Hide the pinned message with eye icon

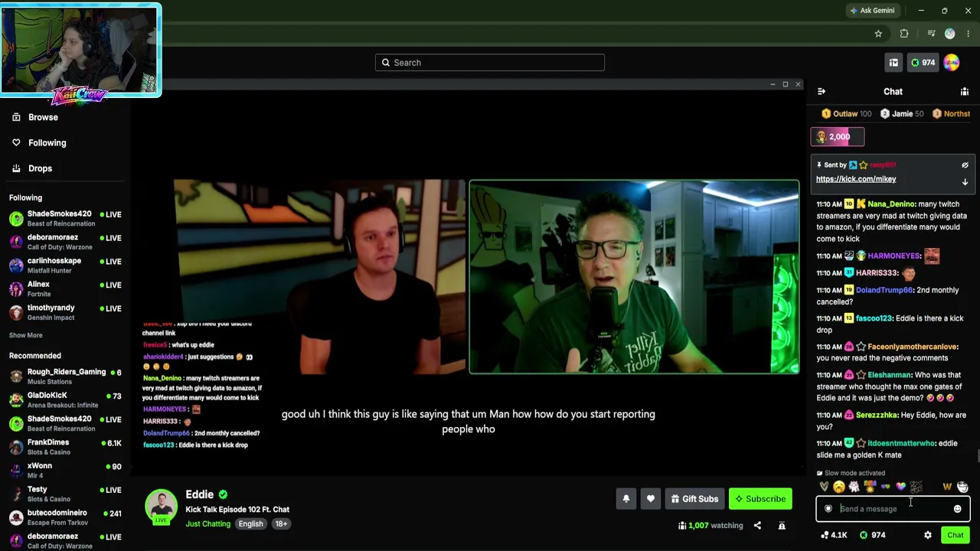(965, 165)
